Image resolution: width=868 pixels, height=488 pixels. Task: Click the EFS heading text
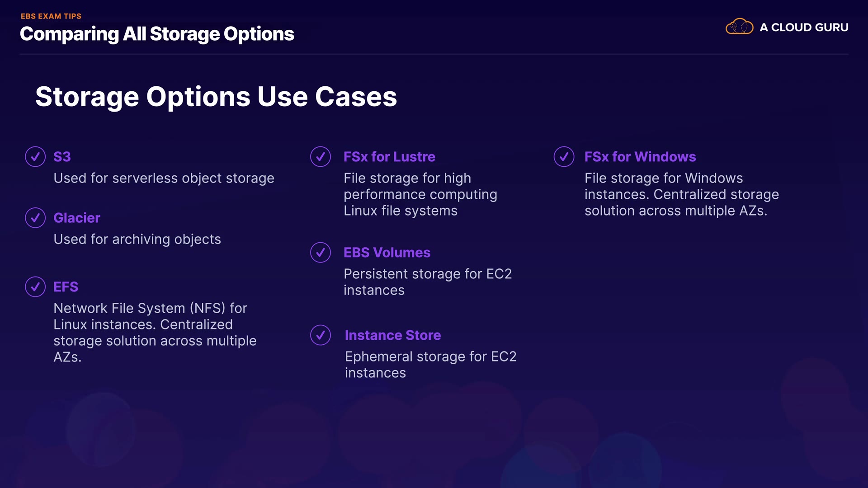66,287
